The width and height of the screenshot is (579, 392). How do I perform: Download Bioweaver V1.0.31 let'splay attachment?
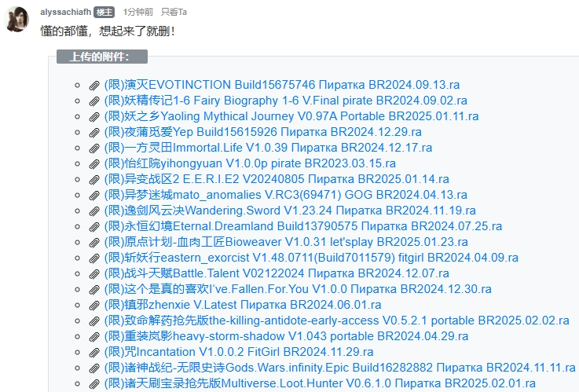tap(286, 242)
